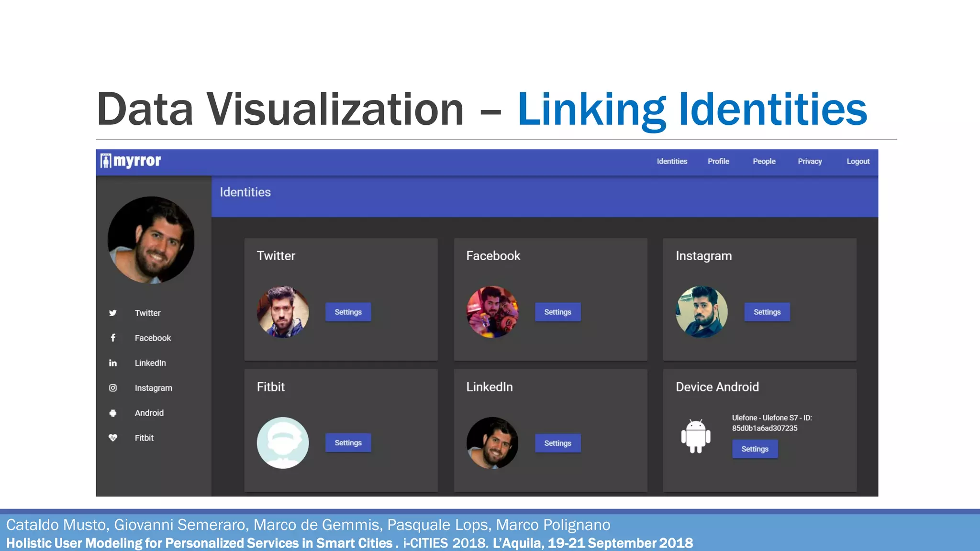This screenshot has height=551, width=980.
Task: Click the Facebook card profile picture
Action: [x=492, y=312]
